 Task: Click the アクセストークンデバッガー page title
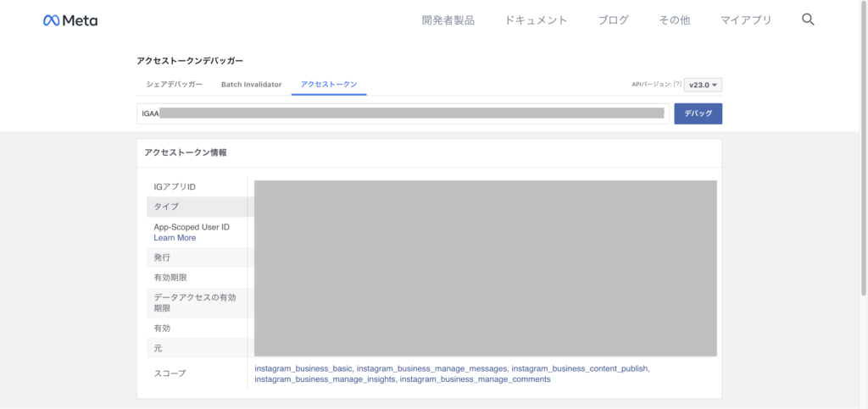(190, 61)
